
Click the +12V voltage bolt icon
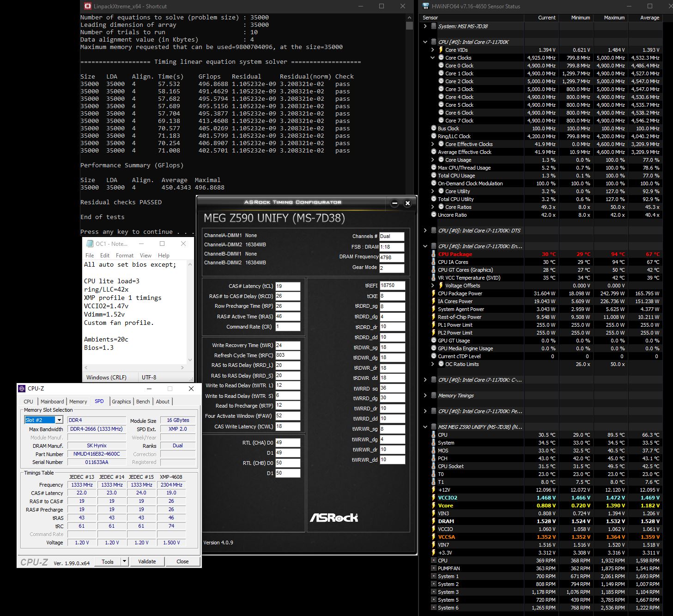433,490
